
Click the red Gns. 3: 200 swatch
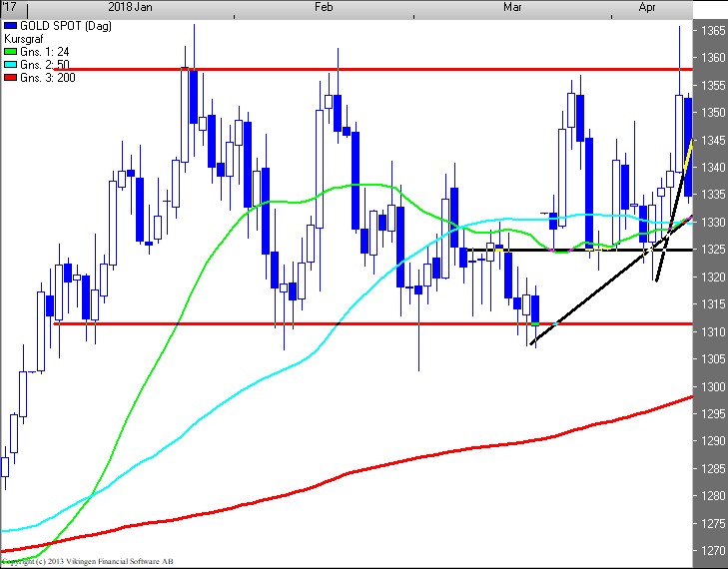(x=11, y=78)
